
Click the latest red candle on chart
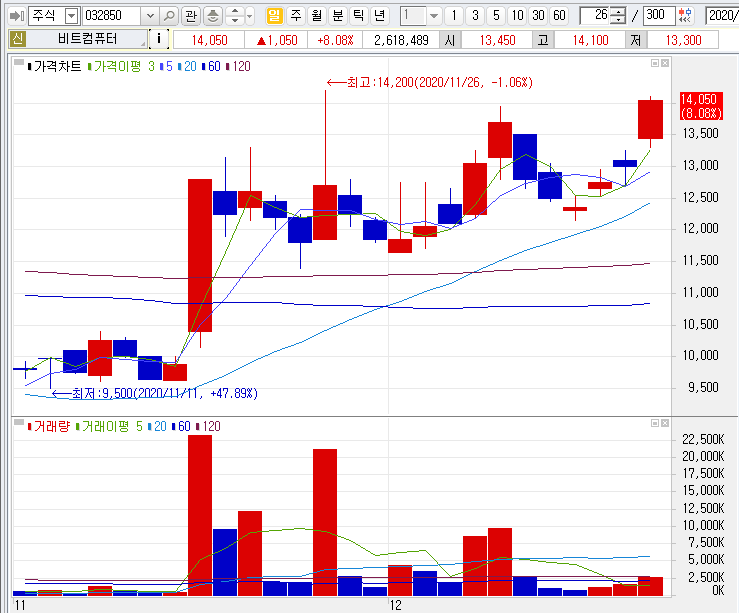[x=650, y=119]
